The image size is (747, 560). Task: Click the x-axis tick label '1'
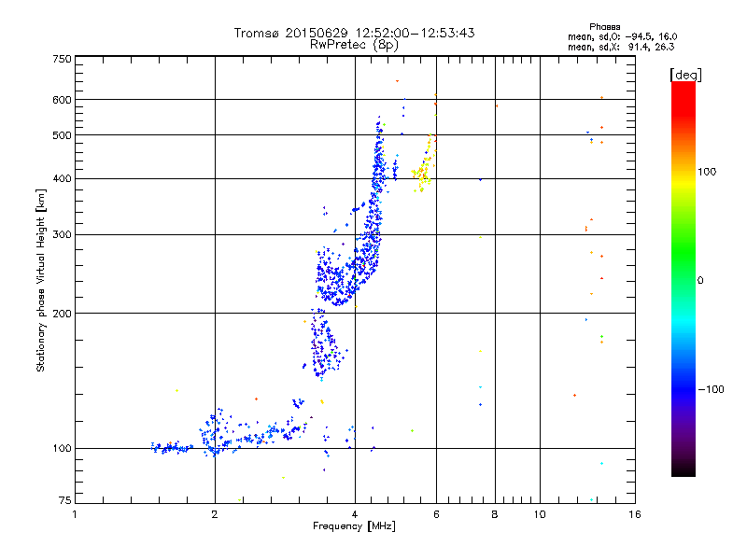[75, 514]
